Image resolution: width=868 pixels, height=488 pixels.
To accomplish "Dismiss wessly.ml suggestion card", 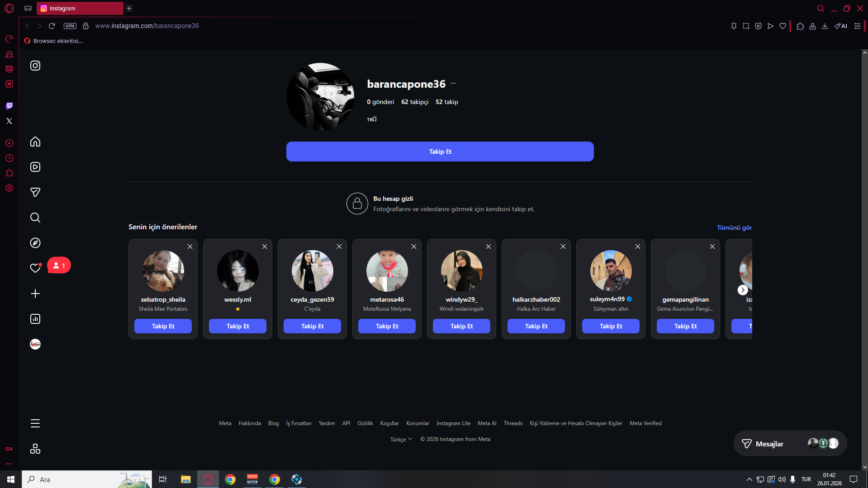I will [x=265, y=246].
